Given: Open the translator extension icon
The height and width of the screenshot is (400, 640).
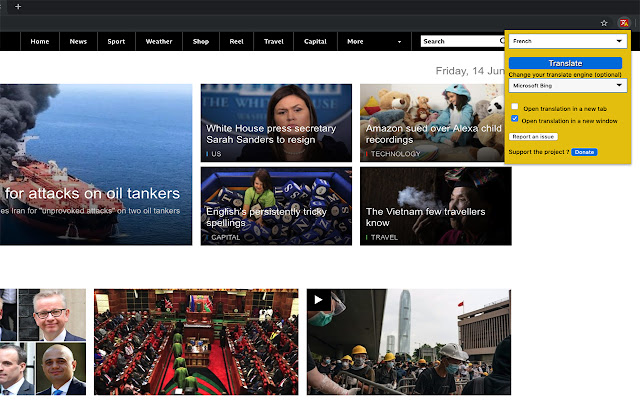Looking at the screenshot, I should click(624, 23).
